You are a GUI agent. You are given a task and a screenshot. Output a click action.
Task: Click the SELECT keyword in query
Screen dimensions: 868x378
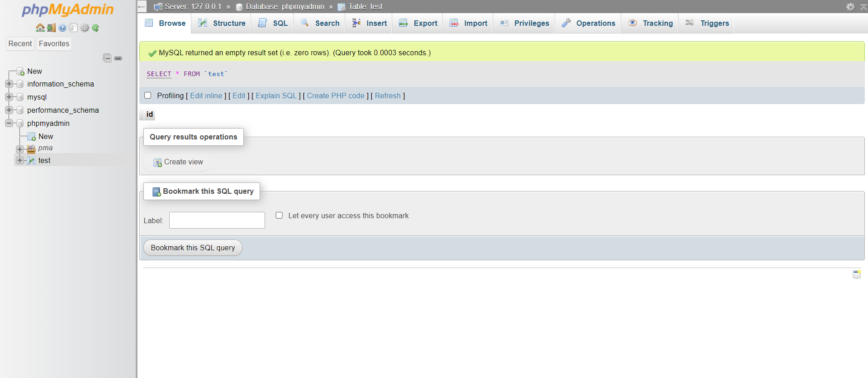[159, 74]
